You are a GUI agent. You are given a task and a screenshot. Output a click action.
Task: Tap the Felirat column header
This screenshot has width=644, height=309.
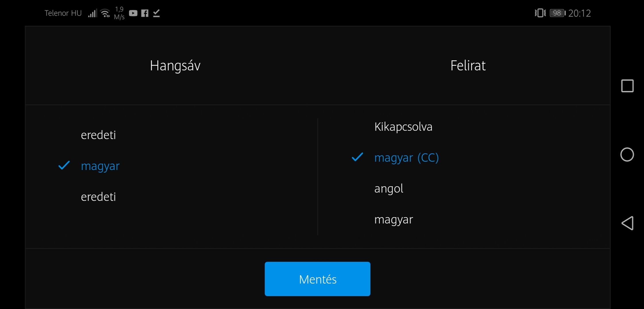(468, 66)
